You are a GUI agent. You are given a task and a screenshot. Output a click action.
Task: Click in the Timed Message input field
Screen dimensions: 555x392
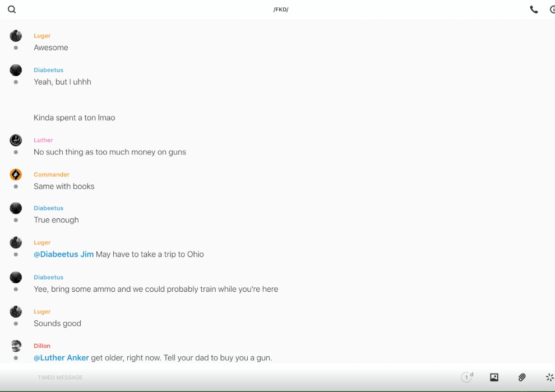click(224, 377)
